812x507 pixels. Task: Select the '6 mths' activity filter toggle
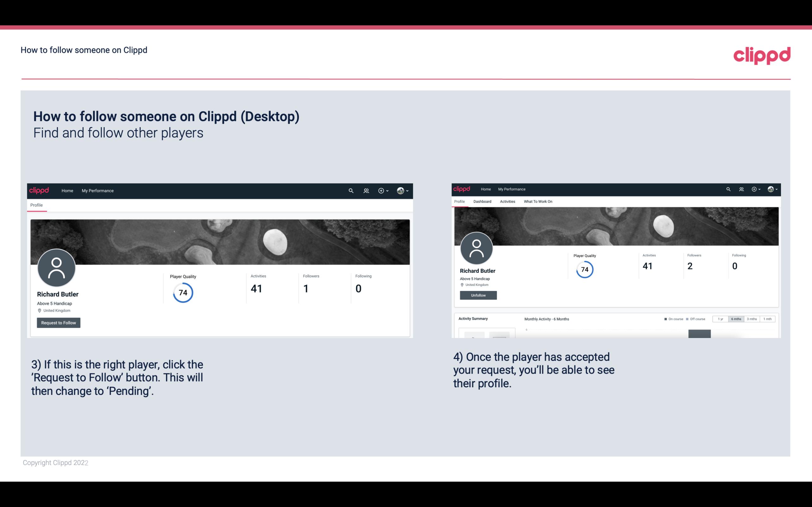pos(736,319)
